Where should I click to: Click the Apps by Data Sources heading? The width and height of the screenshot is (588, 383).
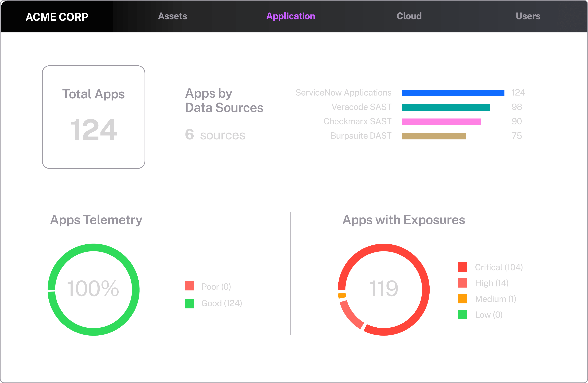tap(224, 100)
